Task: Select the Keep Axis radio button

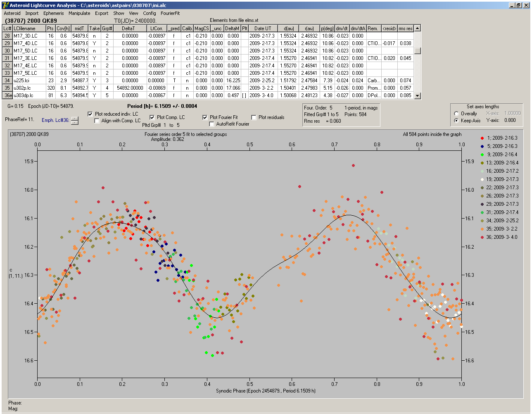Action: [456, 121]
